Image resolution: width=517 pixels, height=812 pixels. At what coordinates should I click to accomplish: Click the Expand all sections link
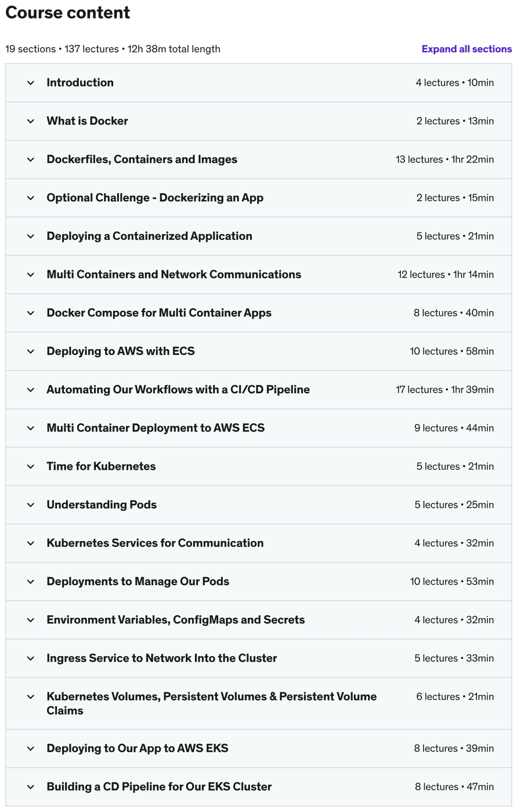pyautogui.click(x=467, y=49)
